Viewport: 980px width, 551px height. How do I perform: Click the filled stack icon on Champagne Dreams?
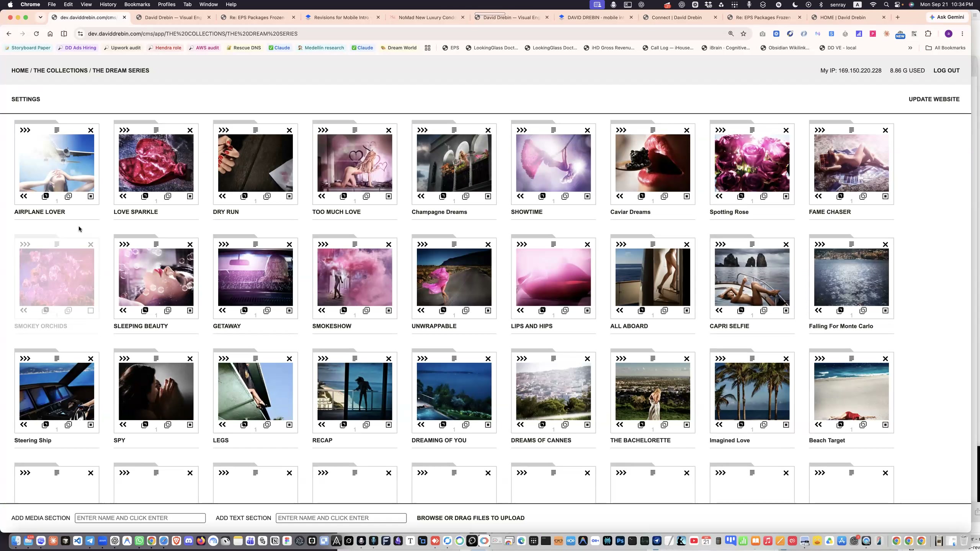pos(443,196)
